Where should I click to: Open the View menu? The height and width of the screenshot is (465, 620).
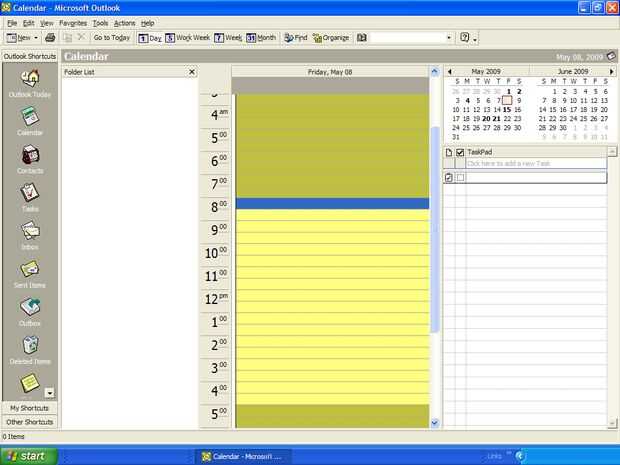[x=46, y=23]
